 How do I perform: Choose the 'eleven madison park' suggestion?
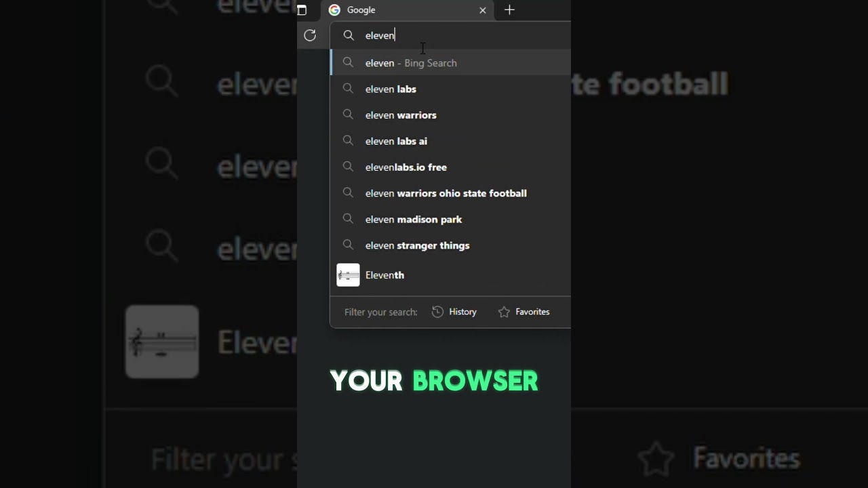point(450,220)
